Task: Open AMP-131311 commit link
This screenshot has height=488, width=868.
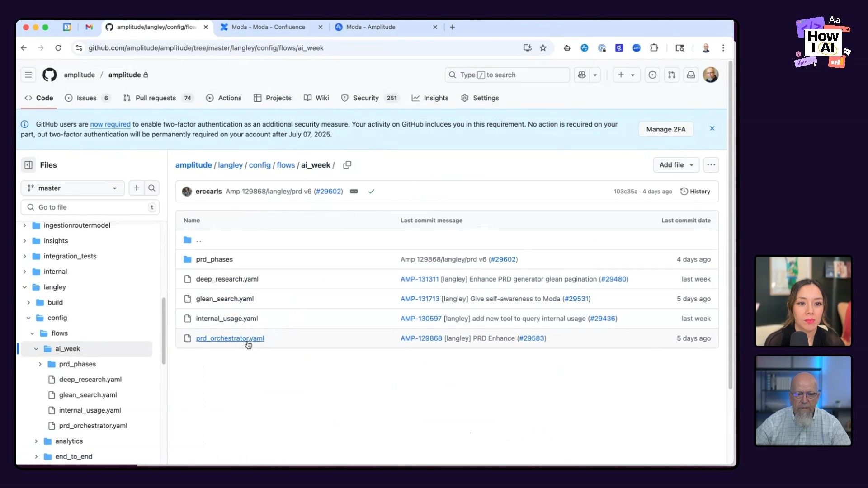Action: click(x=420, y=279)
